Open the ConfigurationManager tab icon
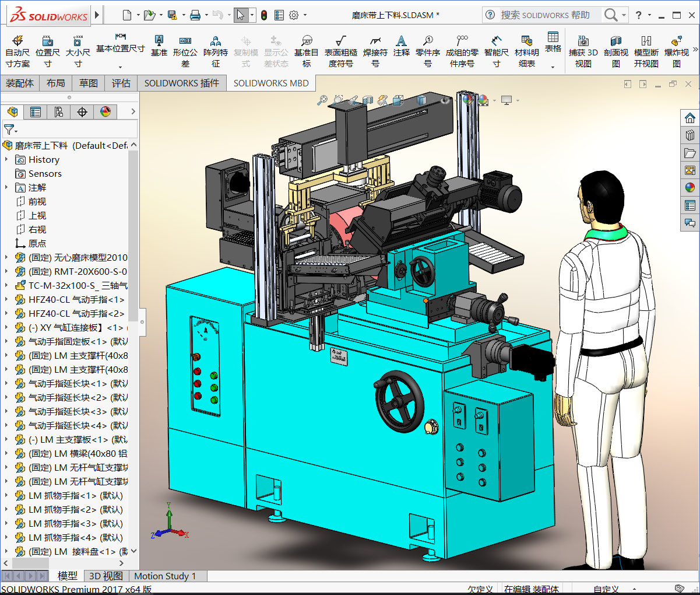 [x=59, y=111]
